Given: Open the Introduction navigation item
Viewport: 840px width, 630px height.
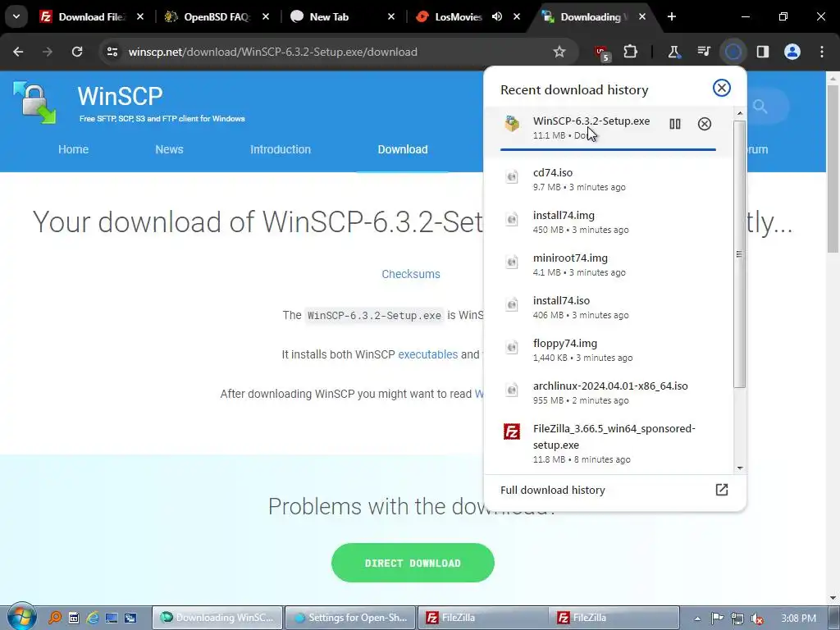Looking at the screenshot, I should (281, 149).
